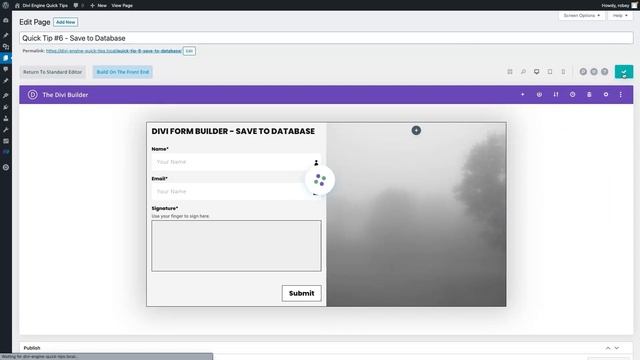Open Users in the admin sidebar
Screen dimensions: 640x360
pos(6,118)
